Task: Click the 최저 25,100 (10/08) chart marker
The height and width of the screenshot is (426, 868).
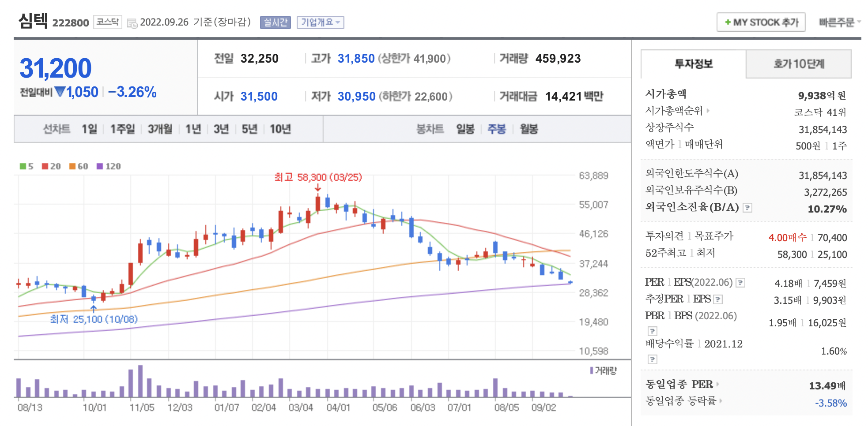Action: pos(94,319)
